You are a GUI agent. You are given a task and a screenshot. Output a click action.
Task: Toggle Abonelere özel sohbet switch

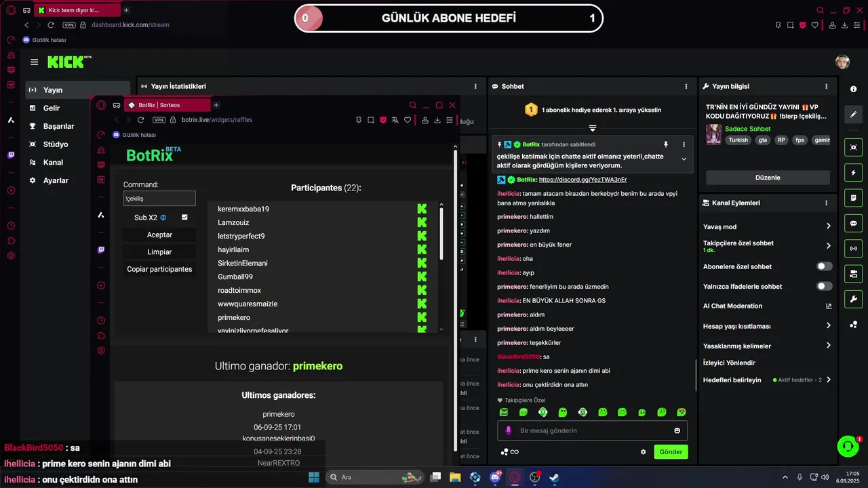tap(824, 266)
